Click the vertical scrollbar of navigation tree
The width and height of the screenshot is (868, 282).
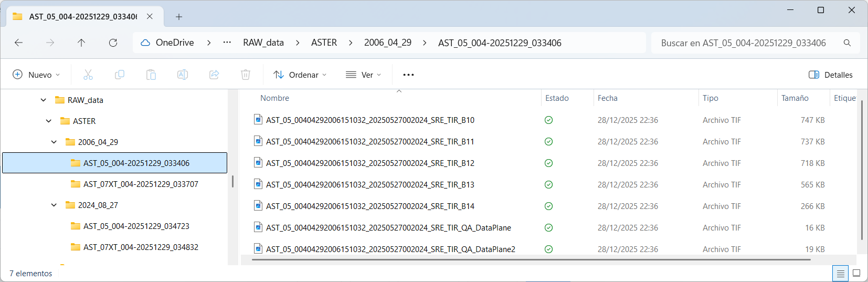232,182
